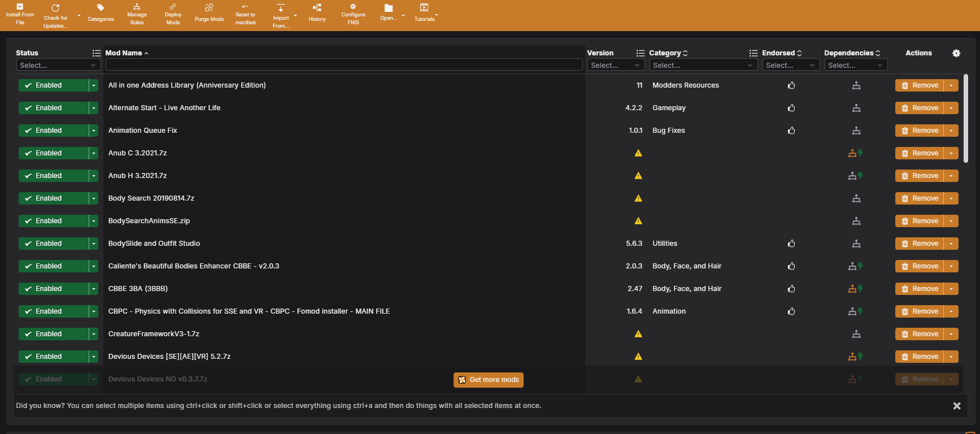Click Version column group icon
This screenshot has height=434, width=980.
click(641, 53)
